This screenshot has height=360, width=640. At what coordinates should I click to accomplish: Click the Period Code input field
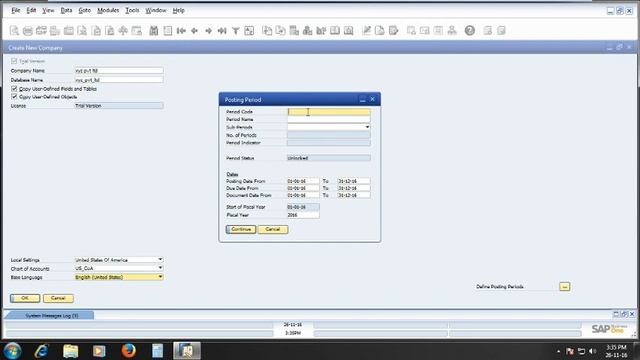tap(329, 111)
